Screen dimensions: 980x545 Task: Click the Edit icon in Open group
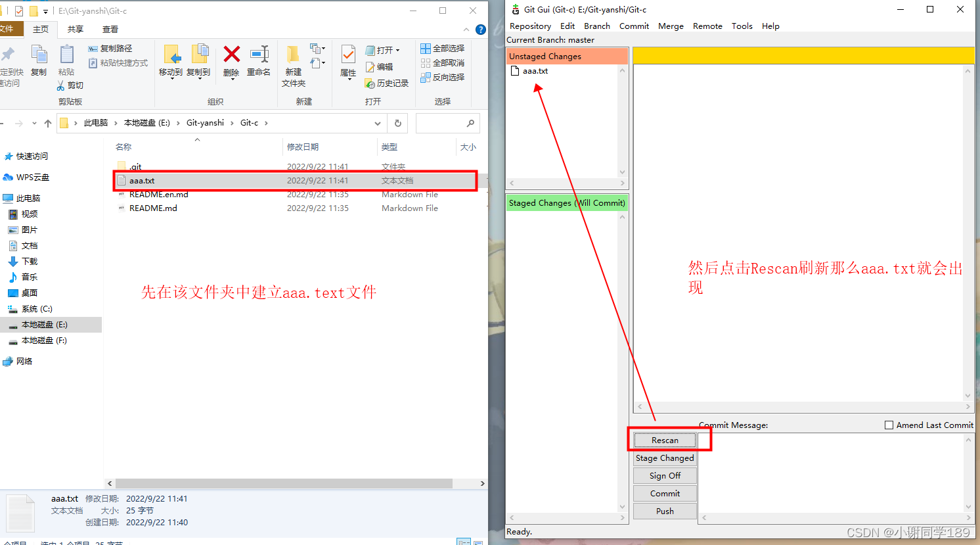pos(370,67)
